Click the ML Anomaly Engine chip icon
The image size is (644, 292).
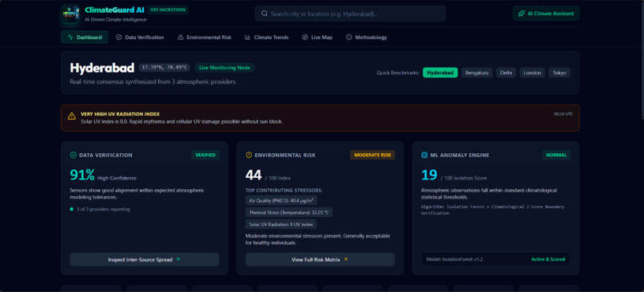tap(424, 155)
